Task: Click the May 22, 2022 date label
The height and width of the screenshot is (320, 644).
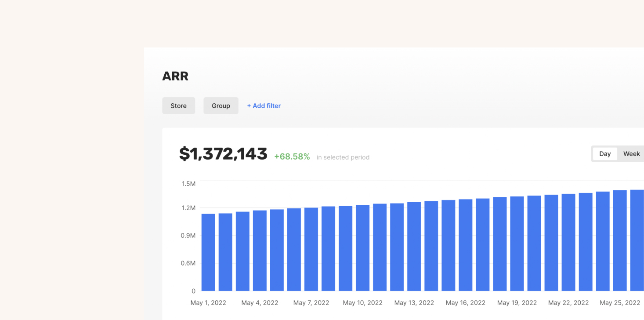Action: pyautogui.click(x=568, y=302)
